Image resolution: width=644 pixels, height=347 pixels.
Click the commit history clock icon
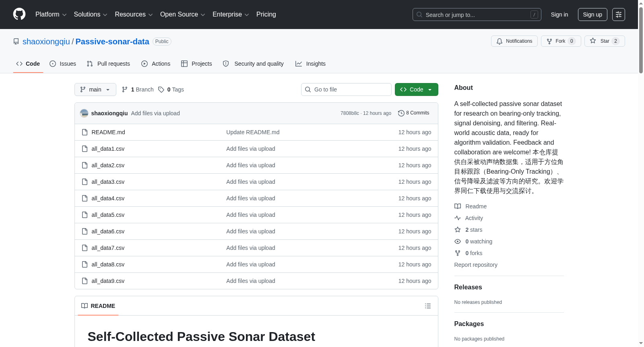pos(401,113)
